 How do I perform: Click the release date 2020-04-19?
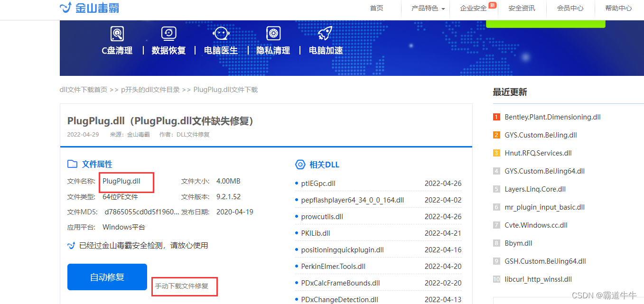pyautogui.click(x=235, y=212)
